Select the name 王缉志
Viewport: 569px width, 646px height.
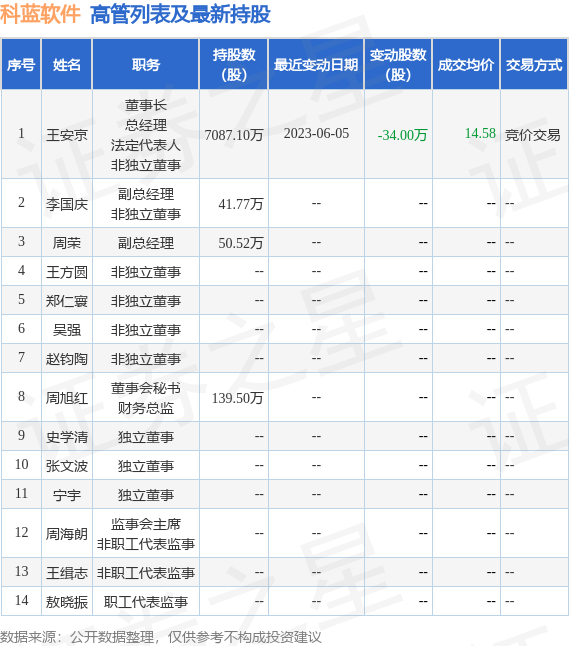[x=67, y=573]
